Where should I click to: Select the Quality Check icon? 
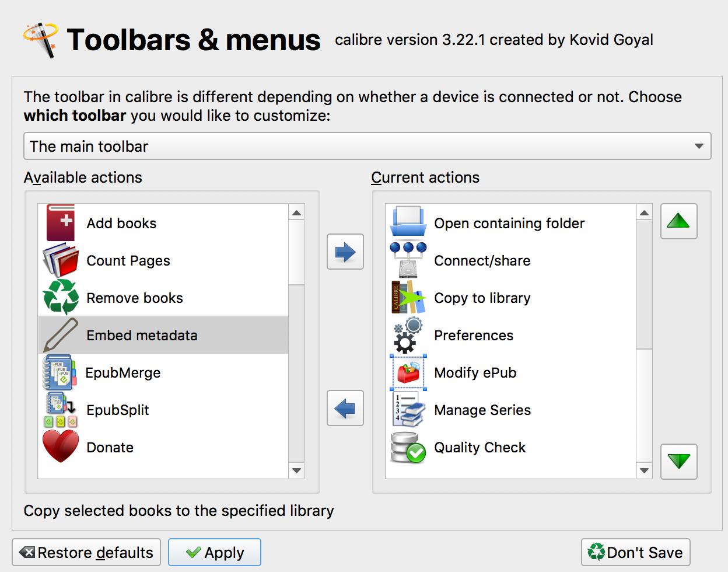[408, 447]
